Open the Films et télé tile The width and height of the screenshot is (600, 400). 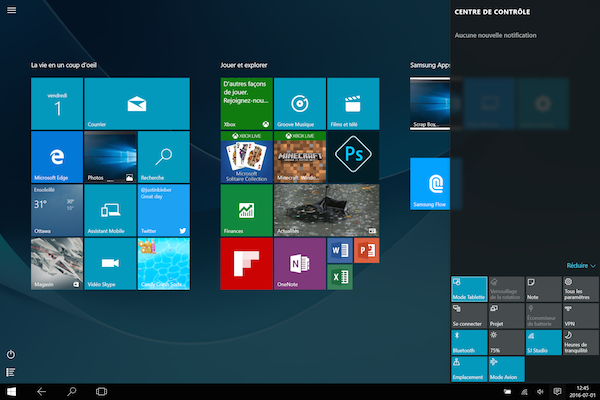353,103
